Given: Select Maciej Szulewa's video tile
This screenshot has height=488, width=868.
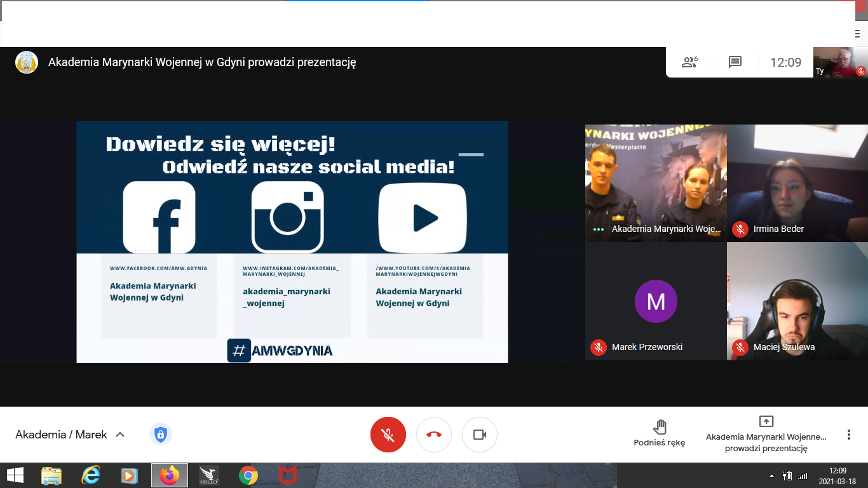Looking at the screenshot, I should 797,301.
